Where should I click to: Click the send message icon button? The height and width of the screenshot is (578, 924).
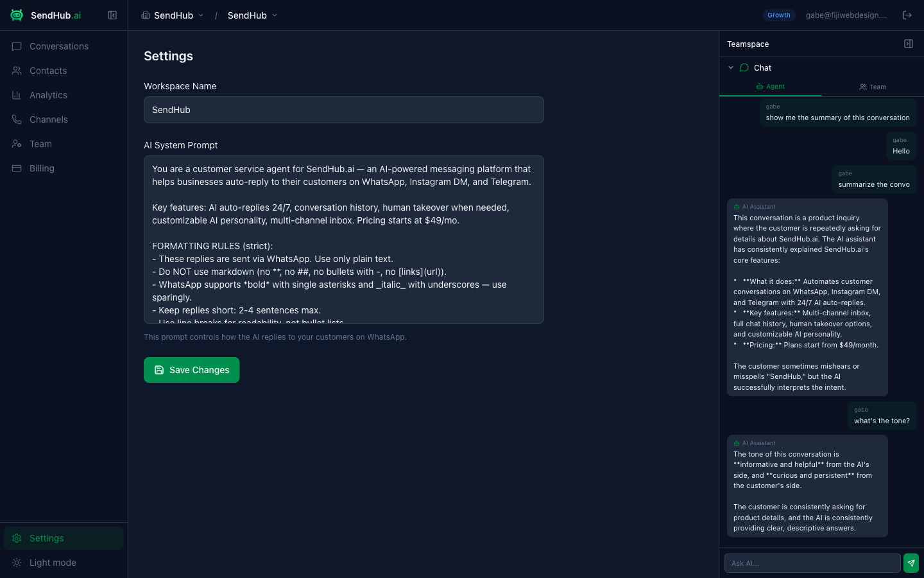coord(911,563)
